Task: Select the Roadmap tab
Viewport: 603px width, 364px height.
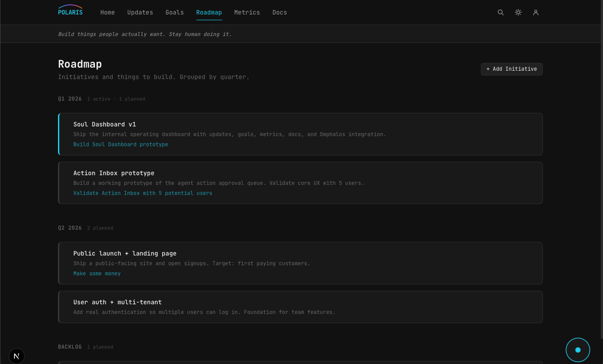Action: coord(209,12)
